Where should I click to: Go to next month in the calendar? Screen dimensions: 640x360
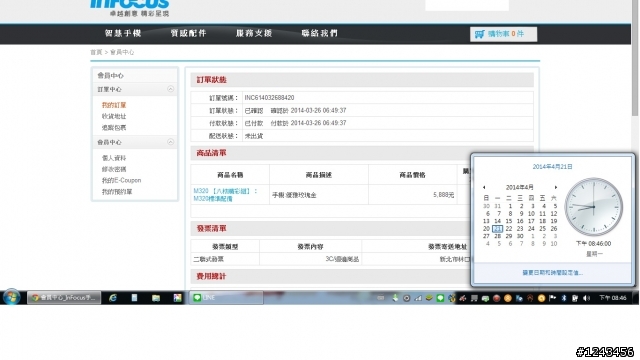pyautogui.click(x=556, y=187)
